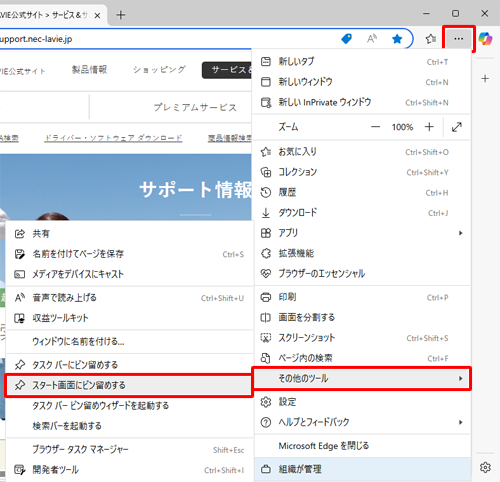Select タスク バーにピン留めする
The width and height of the screenshot is (500, 482).
[129, 365]
